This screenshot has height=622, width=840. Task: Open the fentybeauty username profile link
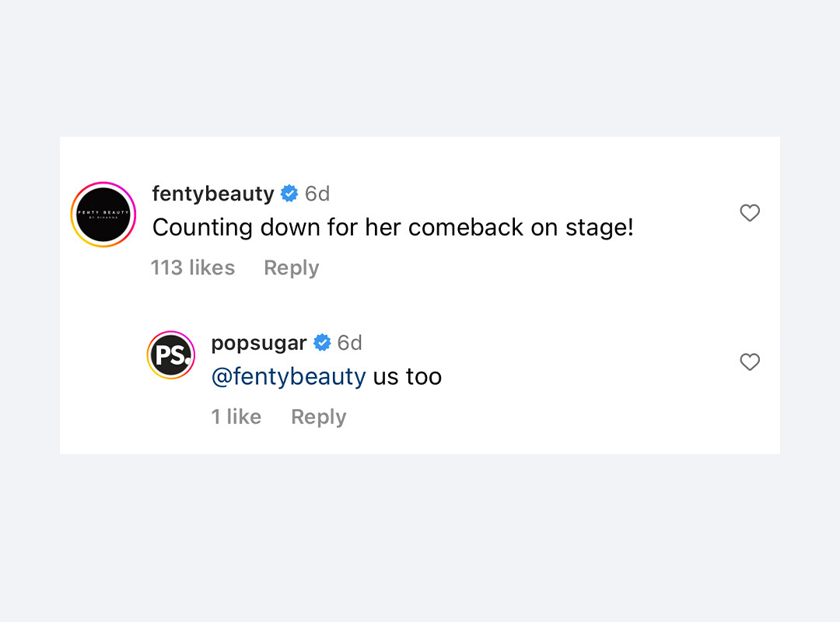(x=212, y=194)
